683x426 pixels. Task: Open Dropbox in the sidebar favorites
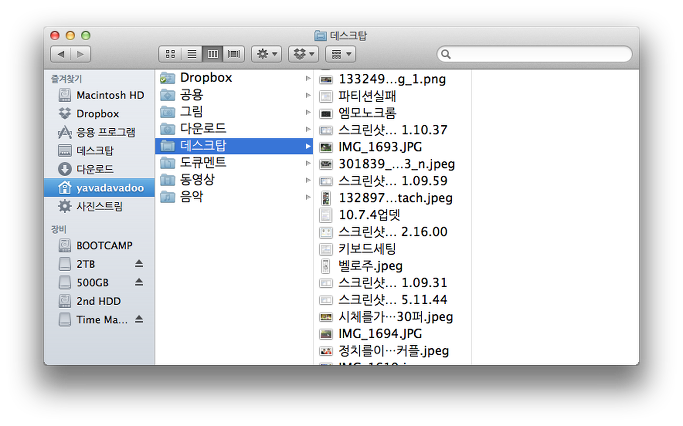pos(99,114)
